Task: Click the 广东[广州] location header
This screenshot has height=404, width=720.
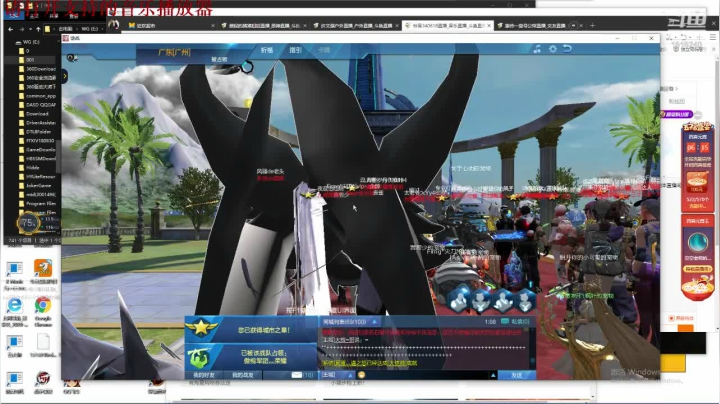Action: 174,52
